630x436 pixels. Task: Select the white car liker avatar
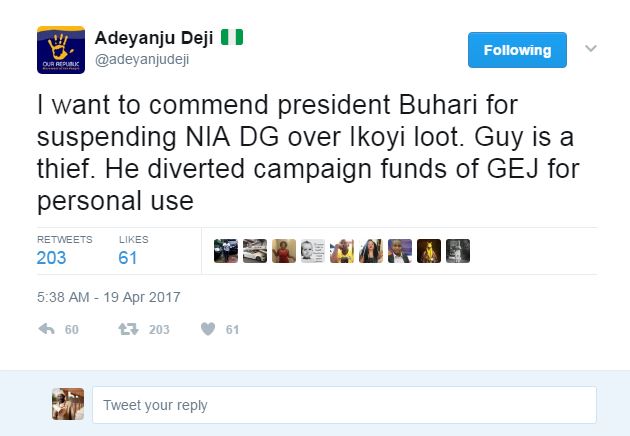(x=255, y=251)
